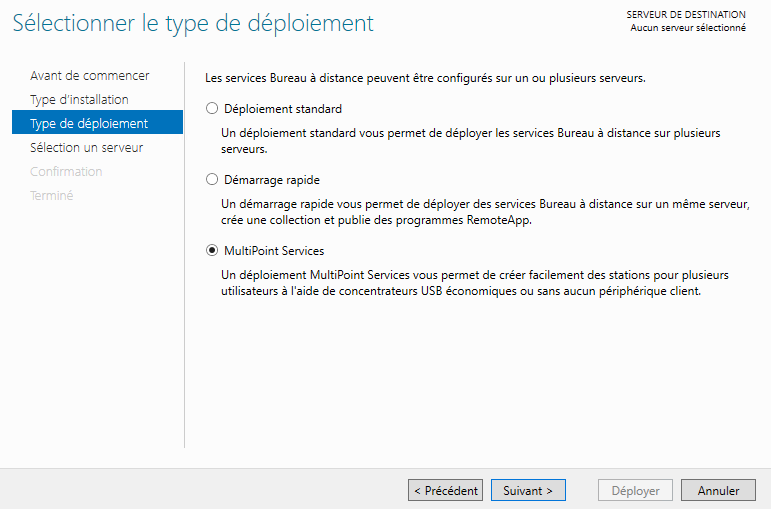Select the MultiPoint Services radio button
The image size is (771, 509).
(x=212, y=250)
